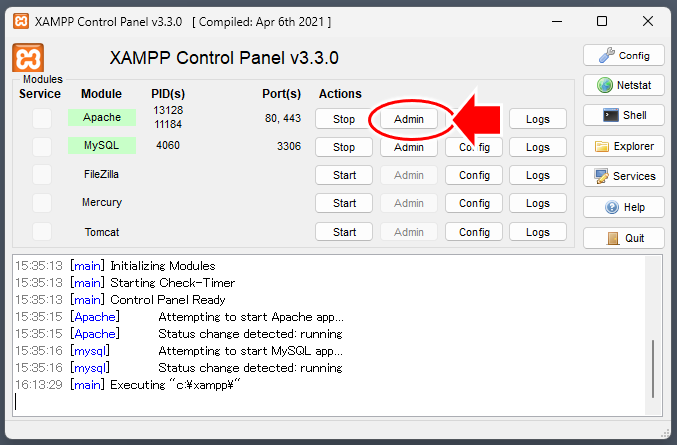This screenshot has width=677, height=445.
Task: Click the greyed Tomcat Admin button
Action: click(x=408, y=232)
